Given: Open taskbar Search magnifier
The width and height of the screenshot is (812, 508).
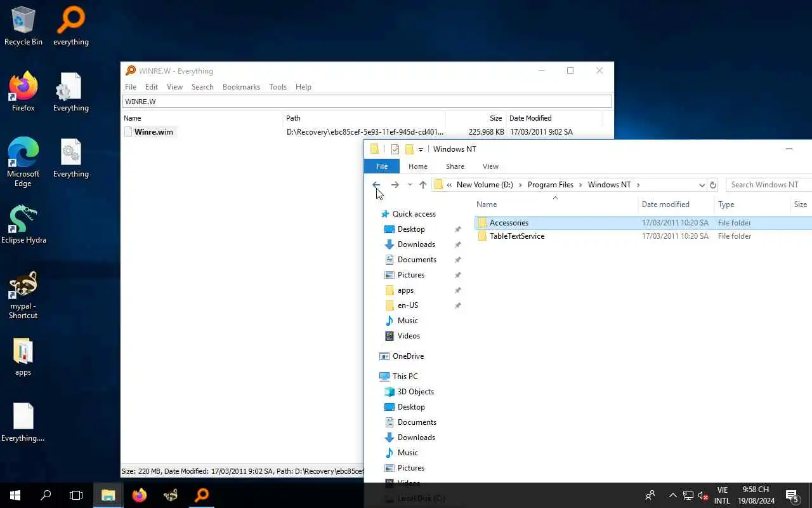Looking at the screenshot, I should (x=46, y=495).
